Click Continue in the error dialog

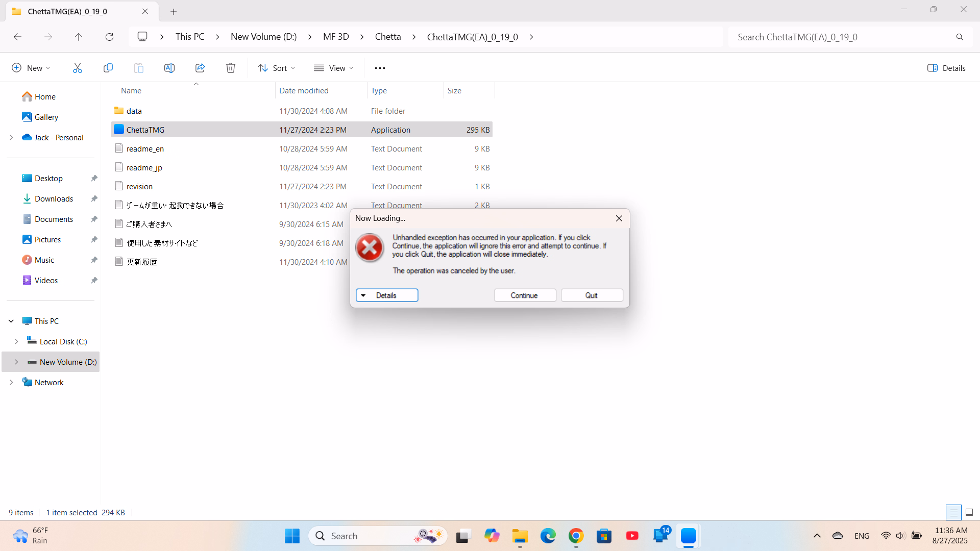click(x=525, y=295)
